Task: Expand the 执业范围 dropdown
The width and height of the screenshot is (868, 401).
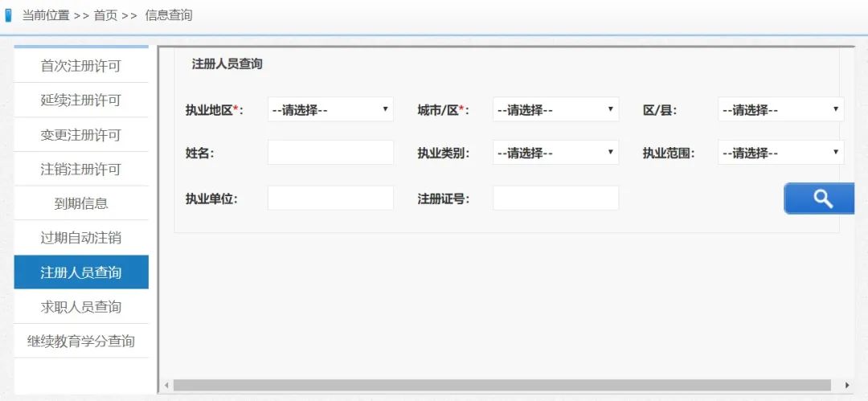Action: 780,152
